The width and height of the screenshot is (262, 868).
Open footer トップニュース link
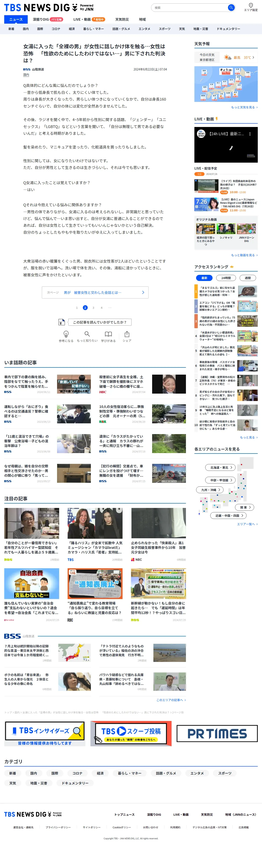pyautogui.click(x=124, y=814)
